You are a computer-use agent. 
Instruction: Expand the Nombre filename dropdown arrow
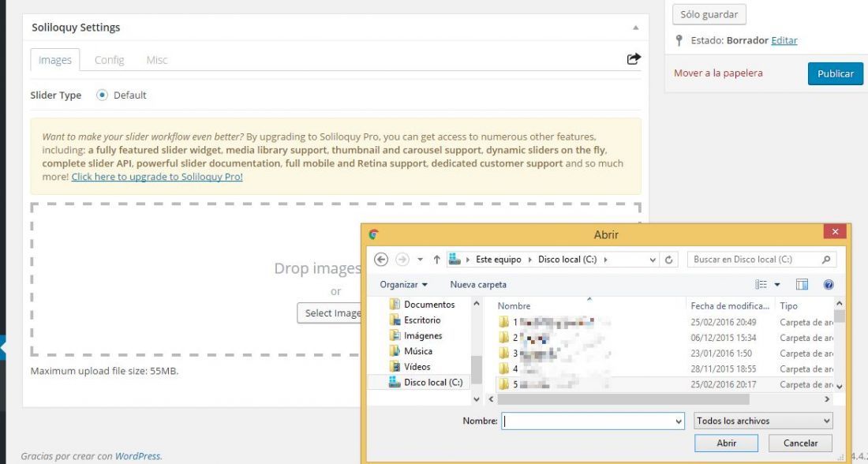tap(679, 421)
